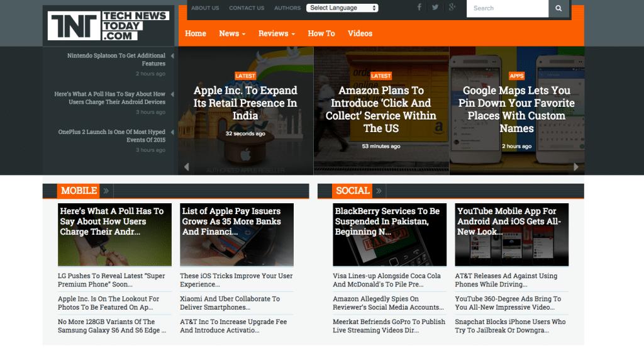Open AT&T Upgrade Fee article
The image size is (644, 348).
[233, 326]
